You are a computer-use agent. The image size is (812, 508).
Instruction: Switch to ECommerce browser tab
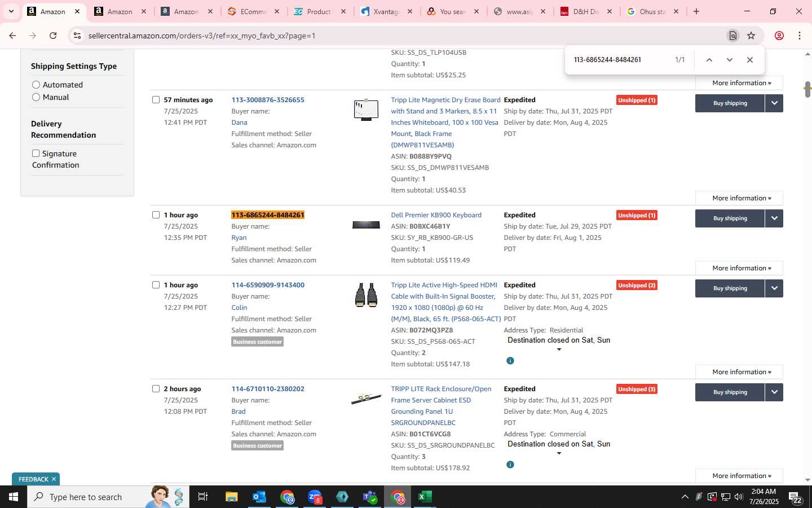254,11
